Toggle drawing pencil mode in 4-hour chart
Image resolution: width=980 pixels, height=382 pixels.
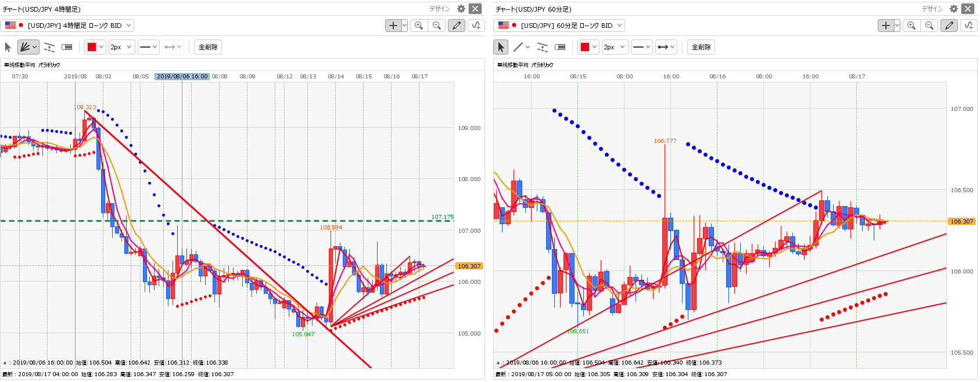coord(457,26)
